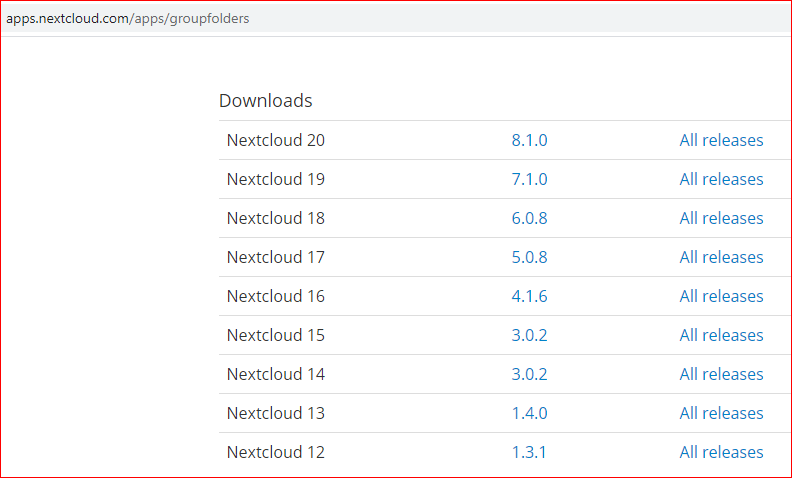792x478 pixels.
Task: Download version 8.1.0 for Nextcloud 20
Action: pyautogui.click(x=529, y=140)
